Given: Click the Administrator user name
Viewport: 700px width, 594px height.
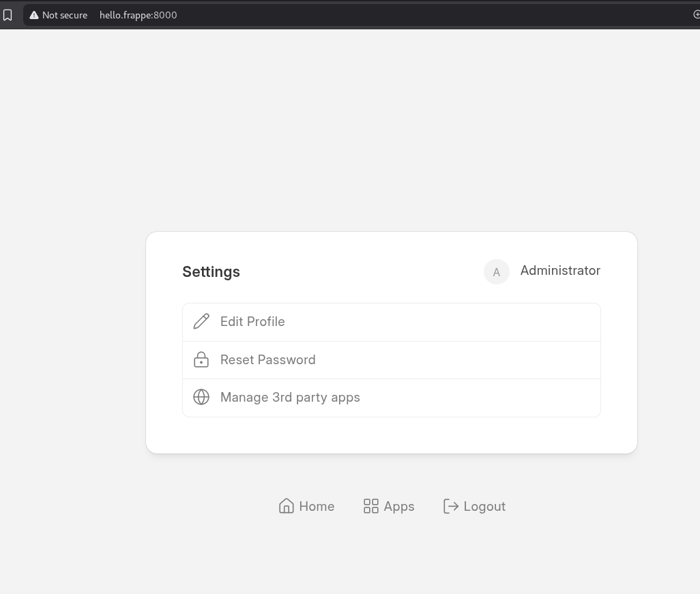Looking at the screenshot, I should (x=560, y=271).
